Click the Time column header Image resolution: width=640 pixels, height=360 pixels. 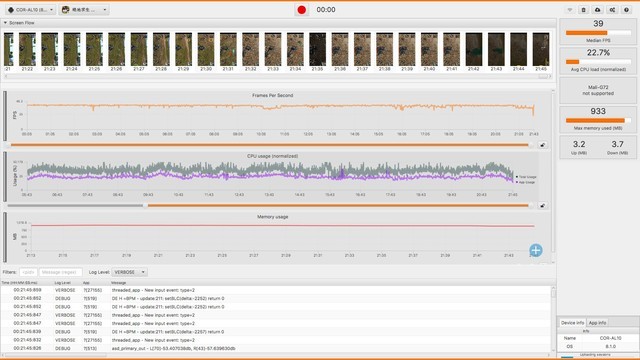click(20, 282)
